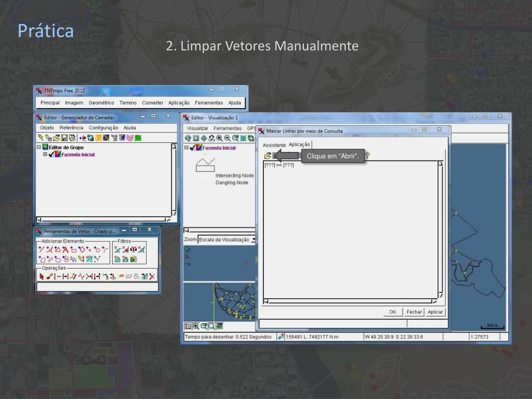The height and width of the screenshot is (399, 532).
Task: Click the legend list icon below locator map
Action: click(188, 326)
